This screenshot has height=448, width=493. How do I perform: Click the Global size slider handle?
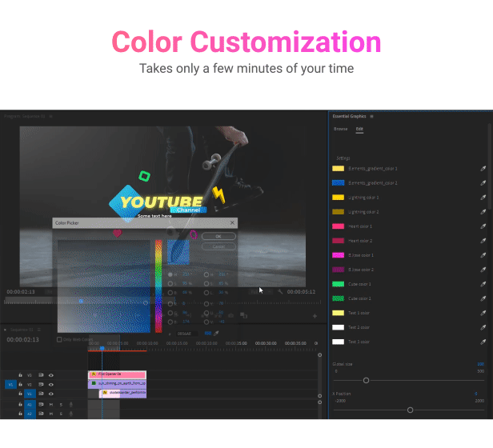pyautogui.click(x=366, y=380)
